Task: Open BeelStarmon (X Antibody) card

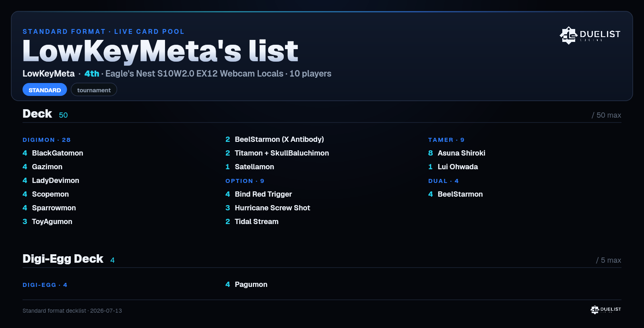Action: click(x=275, y=139)
